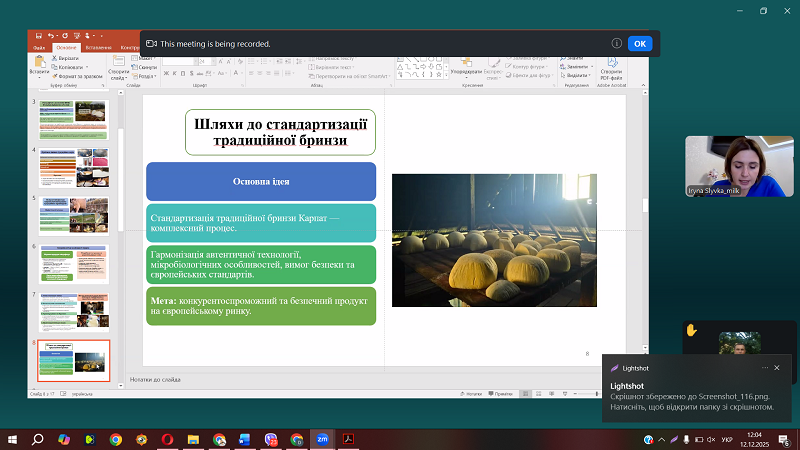This screenshot has width=800, height=450.
Task: Toggle Примітки comments in status bar
Action: [501, 394]
